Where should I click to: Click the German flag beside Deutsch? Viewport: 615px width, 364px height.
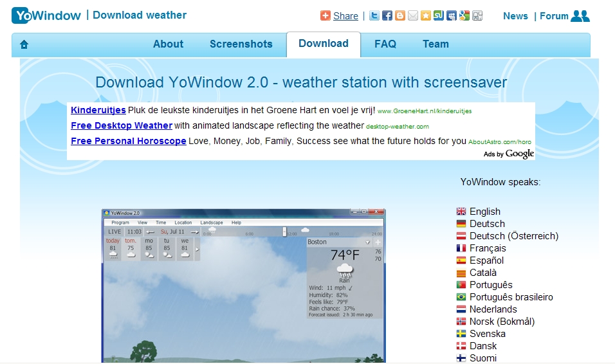461,224
